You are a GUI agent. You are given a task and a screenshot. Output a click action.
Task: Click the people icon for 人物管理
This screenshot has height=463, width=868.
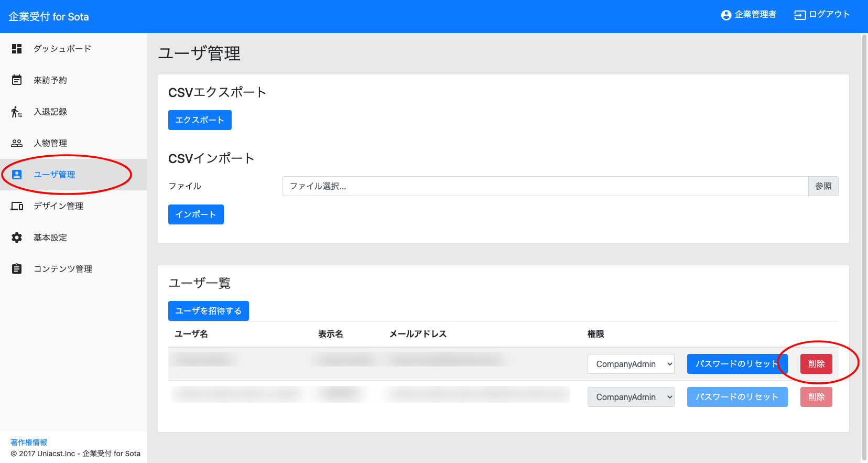point(17,143)
